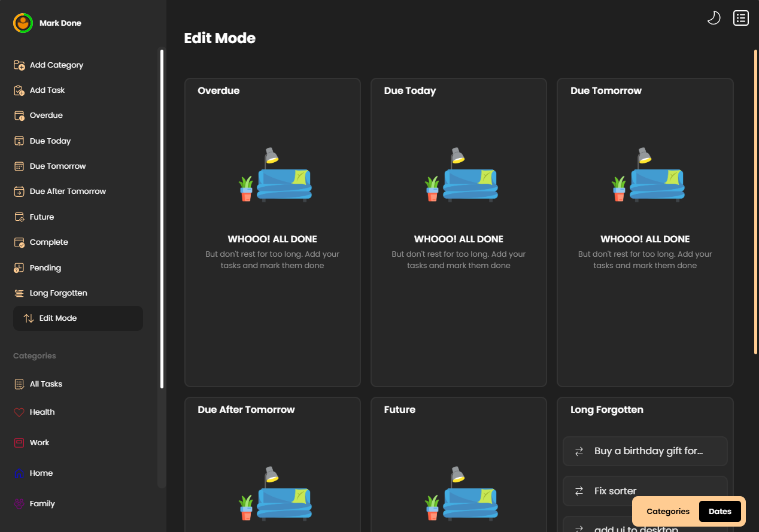Toggle dark mode with moon icon
The height and width of the screenshot is (532, 759).
click(x=714, y=18)
